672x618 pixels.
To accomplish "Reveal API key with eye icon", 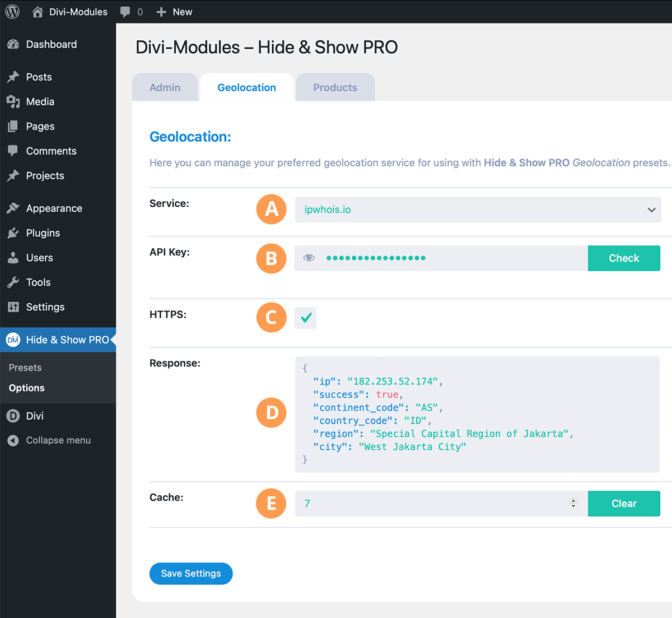I will 309,258.
